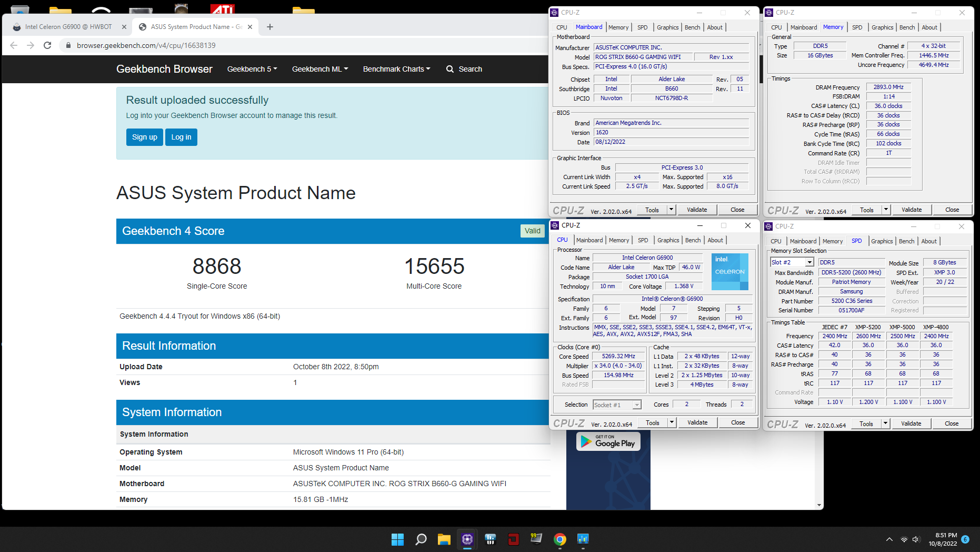Expand the Benchmark Charts menu
980x552 pixels.
coord(396,69)
